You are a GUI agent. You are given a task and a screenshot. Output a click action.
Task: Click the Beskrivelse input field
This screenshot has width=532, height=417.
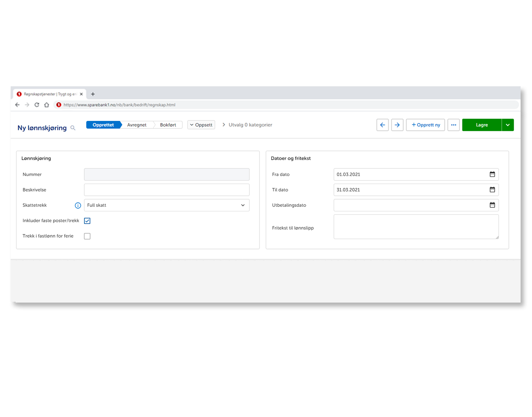[166, 190]
